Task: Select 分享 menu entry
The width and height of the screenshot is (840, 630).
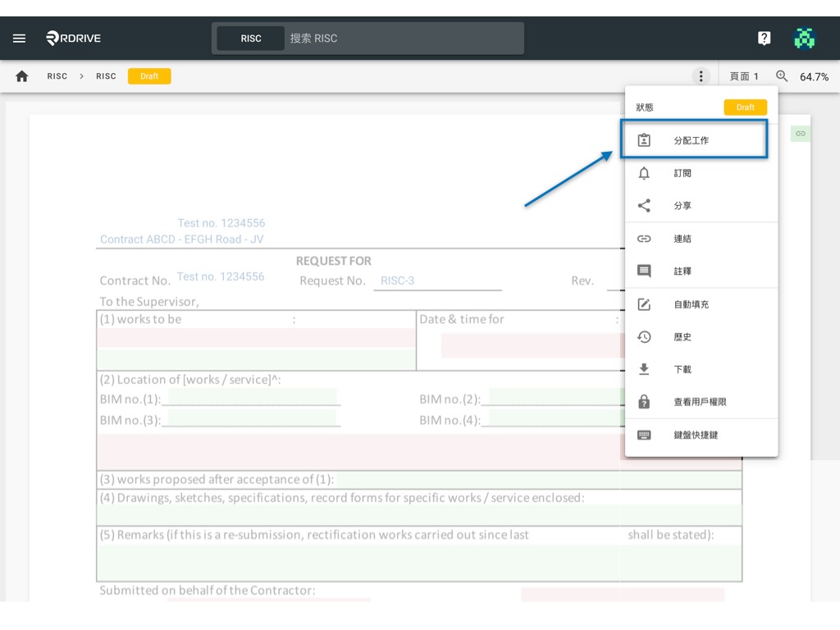Action: pyautogui.click(x=701, y=206)
